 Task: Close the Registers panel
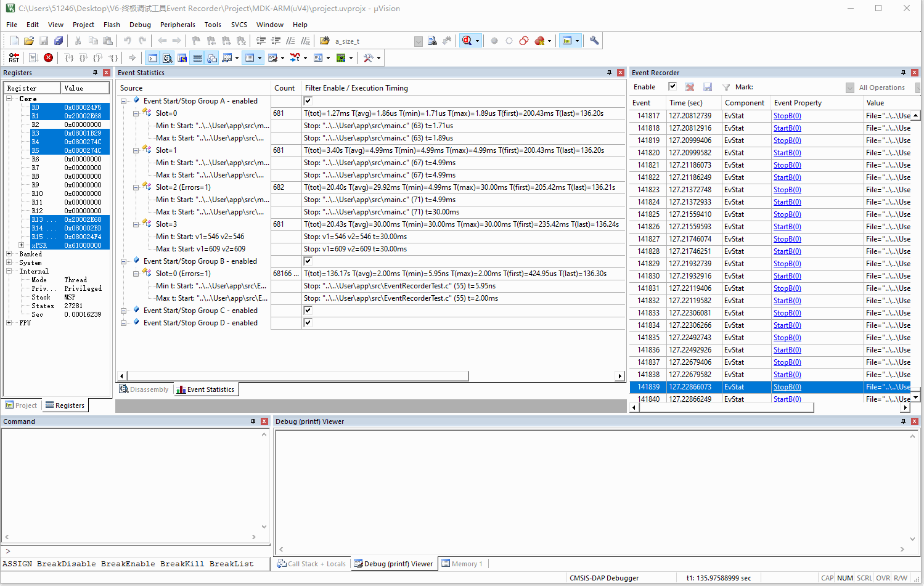(x=107, y=73)
